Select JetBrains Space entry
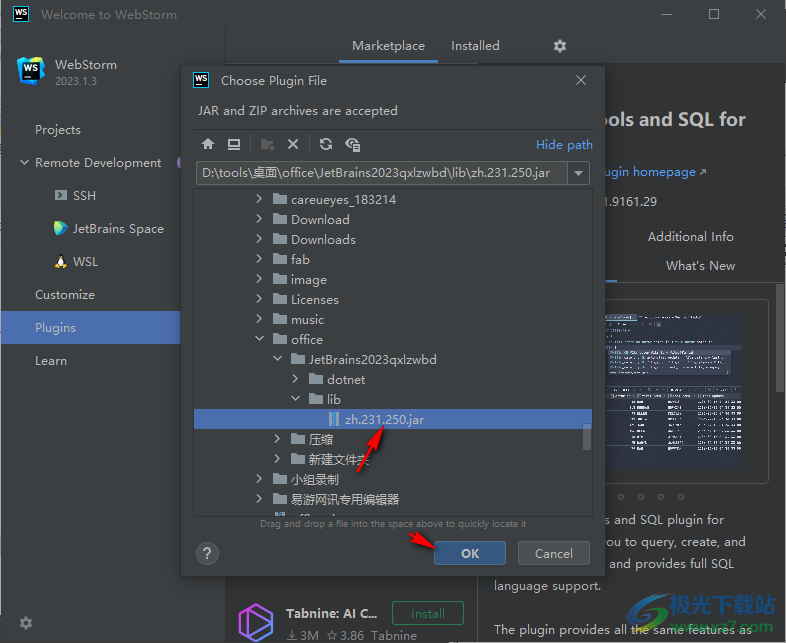 click(118, 229)
